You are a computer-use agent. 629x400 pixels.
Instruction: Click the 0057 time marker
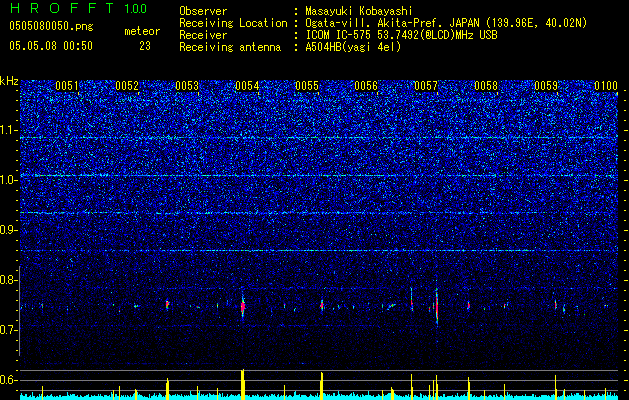click(426, 86)
